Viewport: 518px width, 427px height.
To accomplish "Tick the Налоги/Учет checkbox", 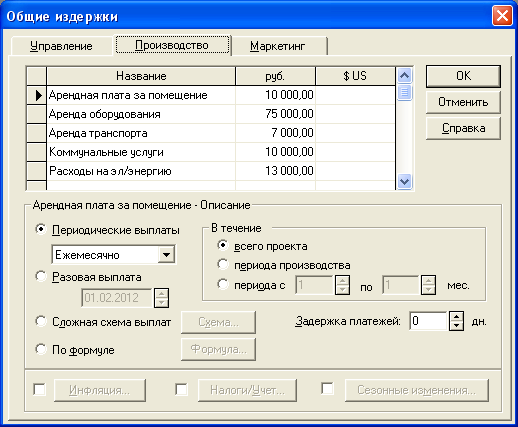I will 182,389.
